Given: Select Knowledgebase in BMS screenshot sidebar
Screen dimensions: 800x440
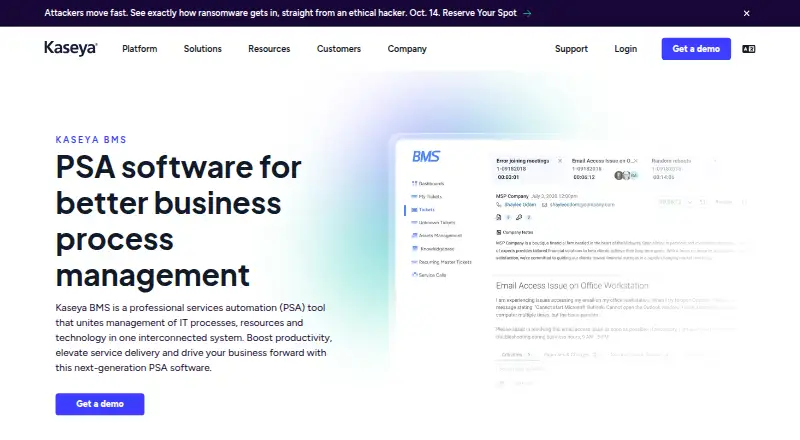Looking at the screenshot, I should pos(433,249).
